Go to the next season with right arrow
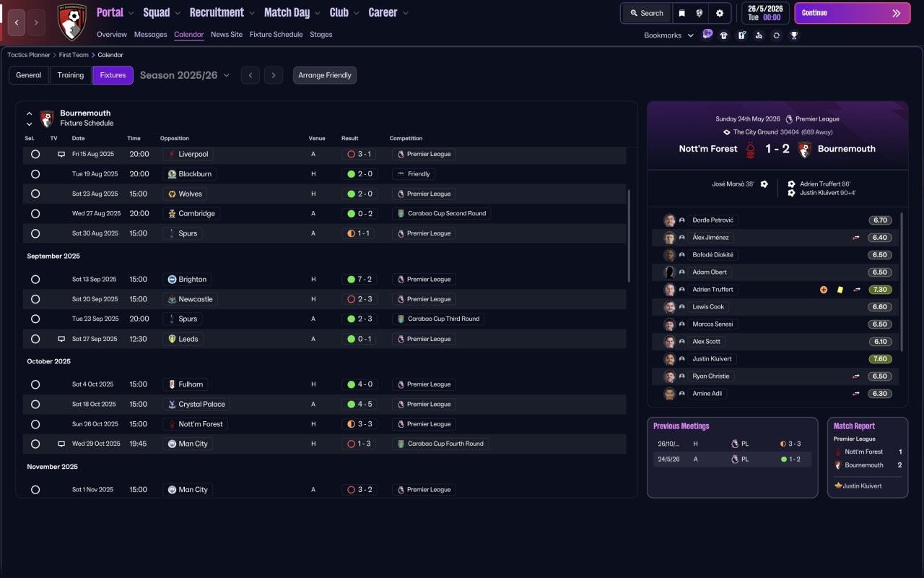This screenshot has width=924, height=578. [273, 75]
